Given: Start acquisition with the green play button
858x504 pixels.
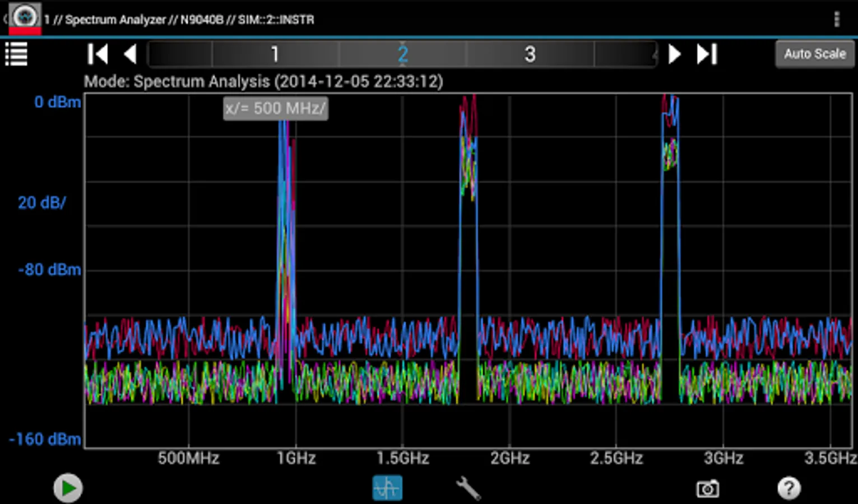Looking at the screenshot, I should pos(68,488).
